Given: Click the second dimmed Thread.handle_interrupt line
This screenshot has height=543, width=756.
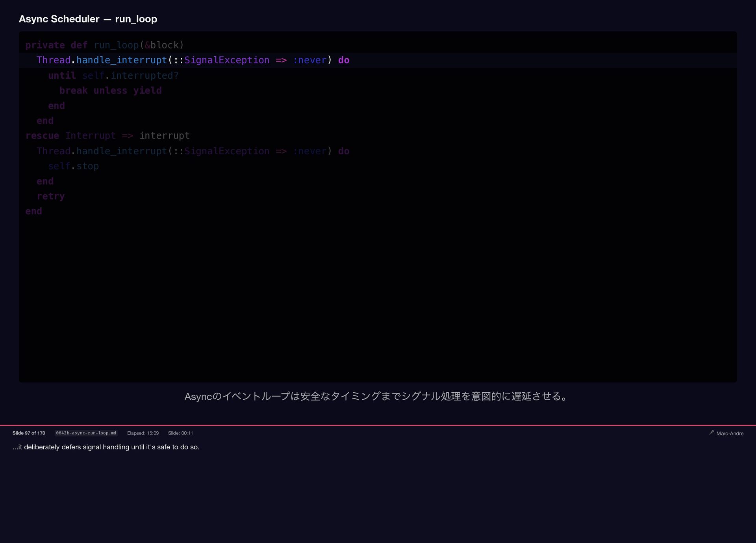Looking at the screenshot, I should coord(193,151).
